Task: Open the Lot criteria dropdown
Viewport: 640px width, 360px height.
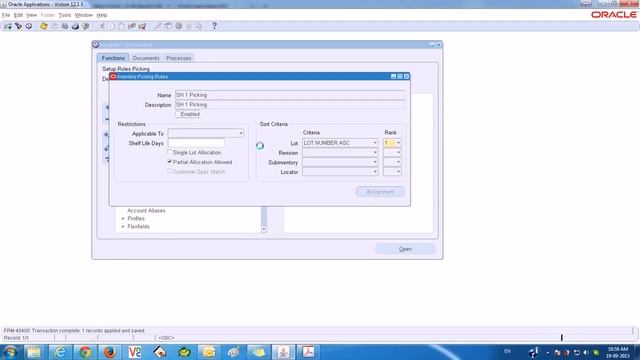Action: (x=375, y=143)
